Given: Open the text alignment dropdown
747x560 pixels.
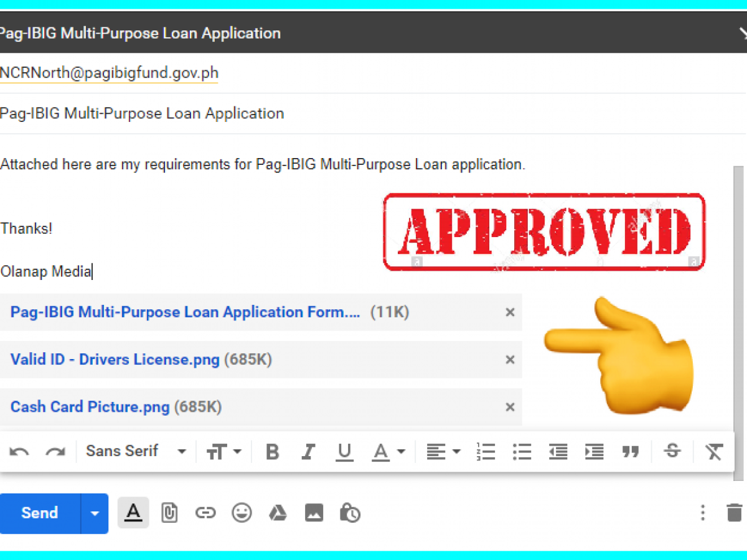Looking at the screenshot, I should 443,452.
